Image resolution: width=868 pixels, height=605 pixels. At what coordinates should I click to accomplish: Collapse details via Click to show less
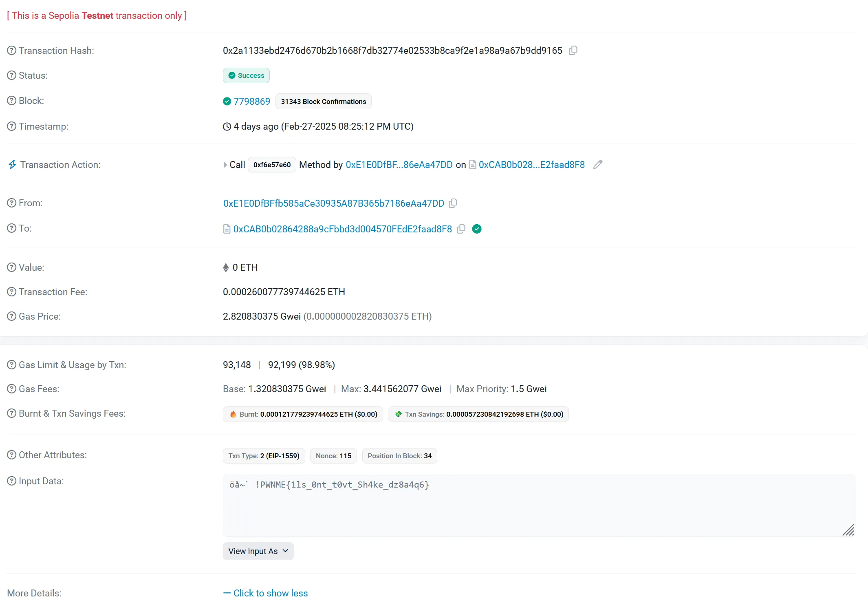270,593
